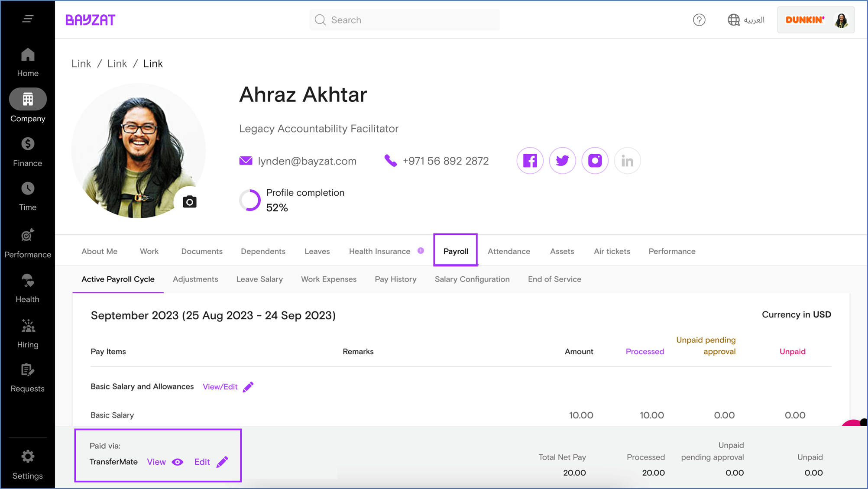Image resolution: width=868 pixels, height=489 pixels.
Task: Click the Processed column header
Action: point(645,352)
